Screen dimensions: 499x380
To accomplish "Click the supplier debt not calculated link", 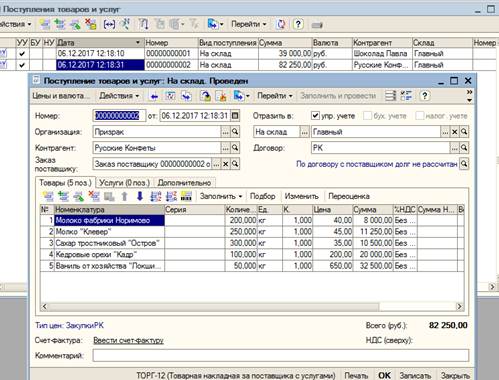I will [x=377, y=164].
